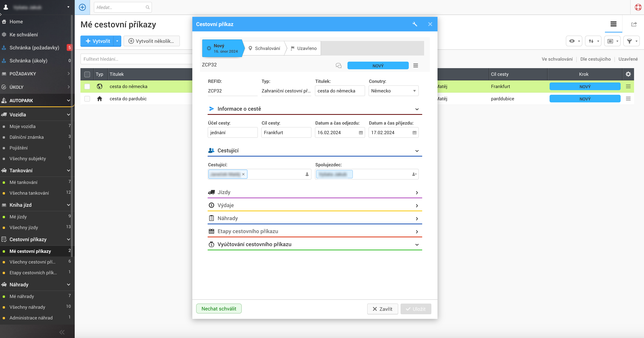The height and width of the screenshot is (338, 644).
Task: Click the wrench icon in dialog header
Action: click(415, 24)
